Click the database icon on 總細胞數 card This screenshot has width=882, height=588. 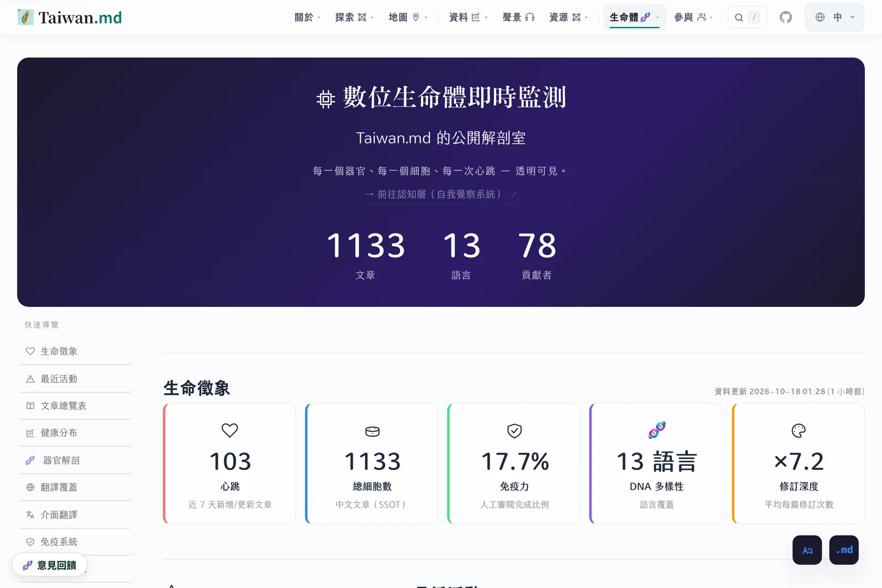click(x=373, y=431)
